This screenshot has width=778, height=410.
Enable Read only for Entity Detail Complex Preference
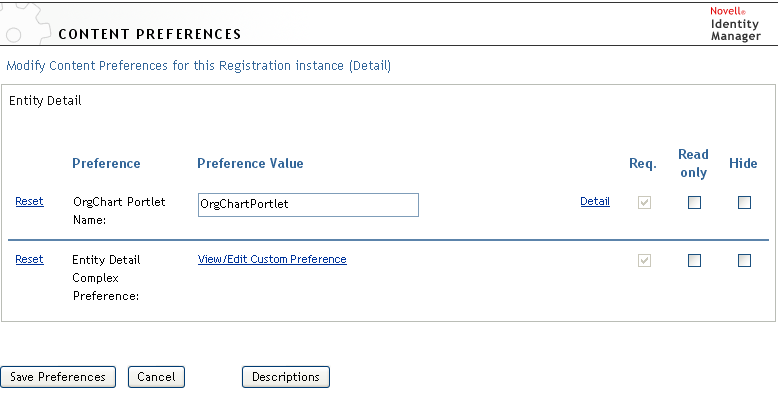click(x=694, y=260)
